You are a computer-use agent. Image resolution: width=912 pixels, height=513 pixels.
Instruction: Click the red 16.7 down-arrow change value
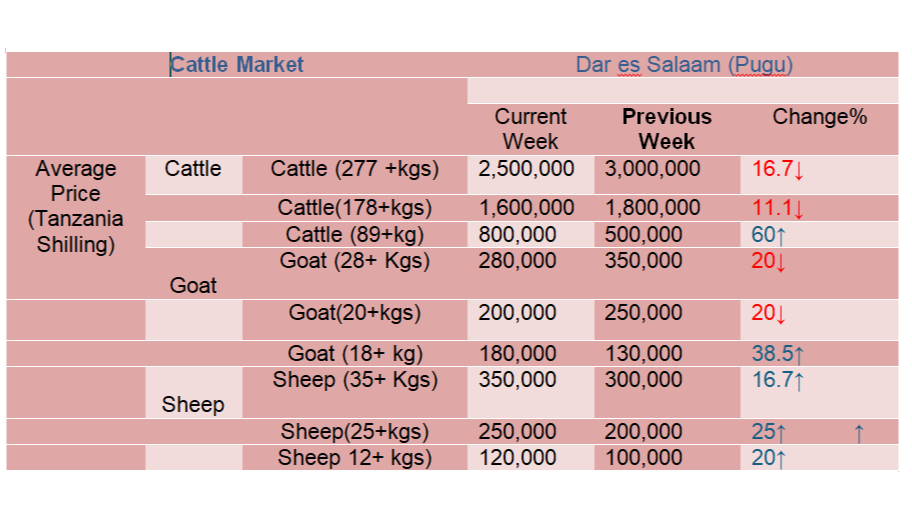(x=778, y=169)
